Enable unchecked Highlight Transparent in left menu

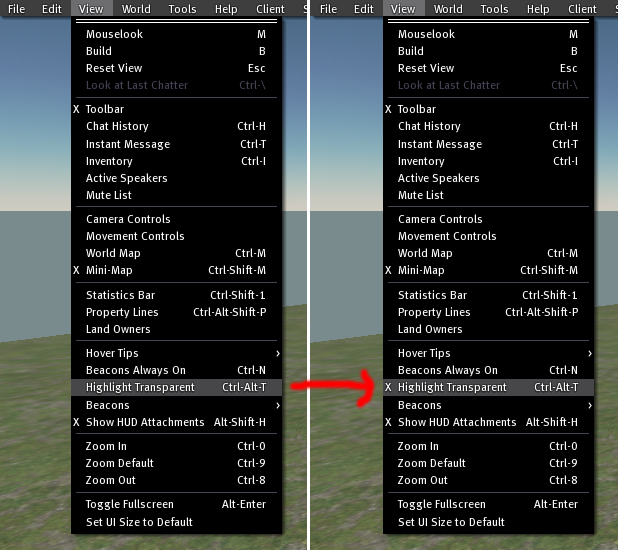pos(140,387)
